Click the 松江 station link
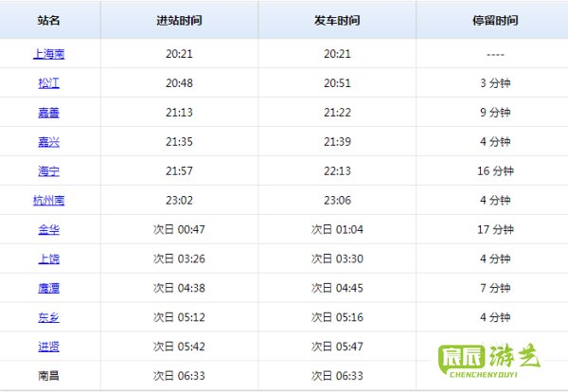568x392 pixels. click(x=48, y=83)
